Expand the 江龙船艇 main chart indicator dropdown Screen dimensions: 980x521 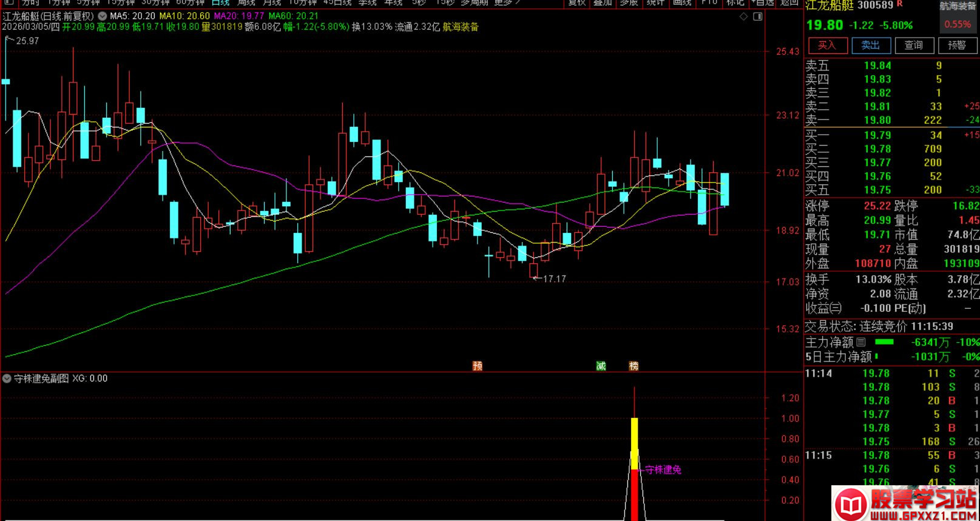click(x=101, y=16)
